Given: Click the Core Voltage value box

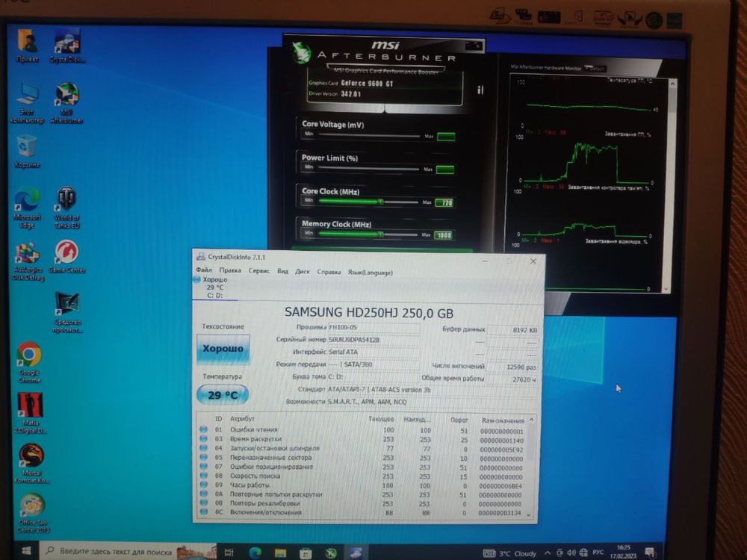Looking at the screenshot, I should click(446, 137).
